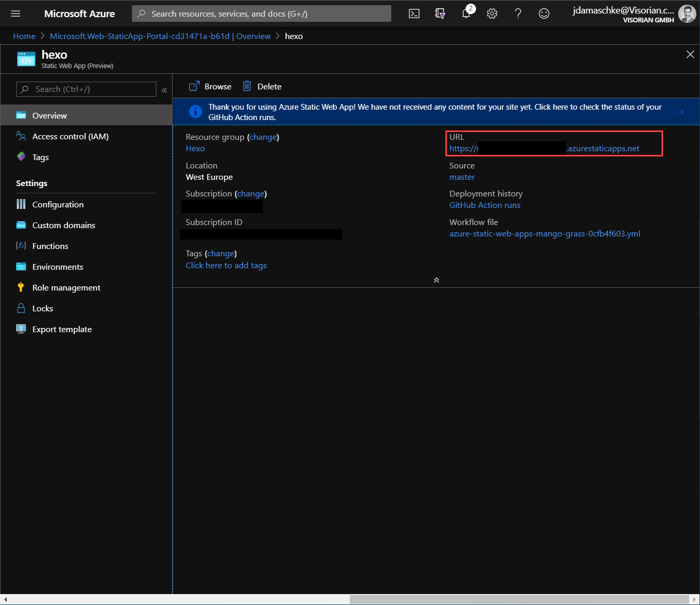Click the West Europe location value
The height and width of the screenshot is (605, 700).
tap(209, 177)
